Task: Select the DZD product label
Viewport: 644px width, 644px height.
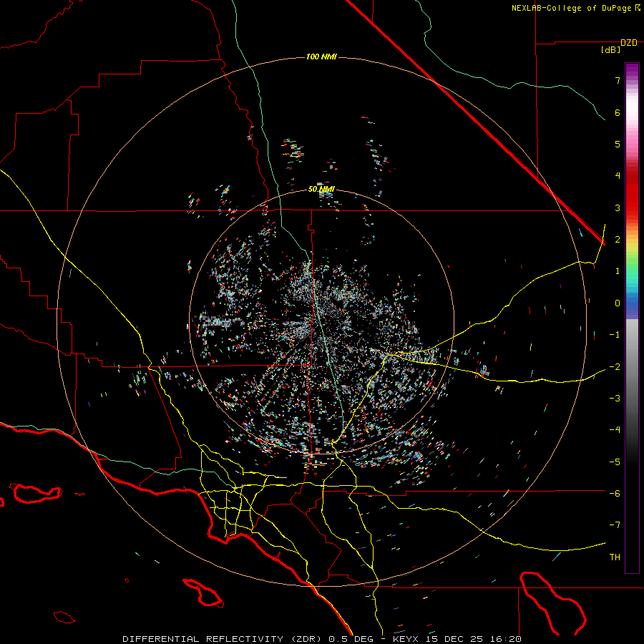Action: pyautogui.click(x=628, y=43)
